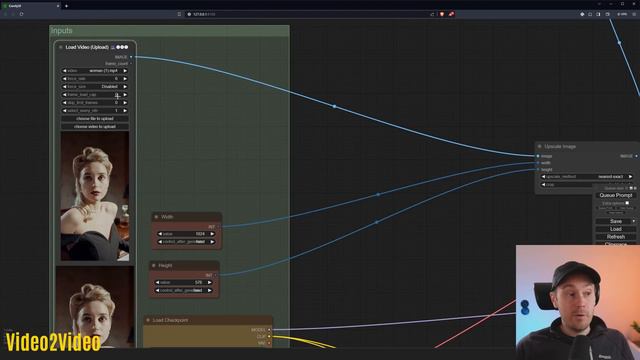Collapse the Height node dot
This screenshot has width=640, height=360.
coord(154,266)
